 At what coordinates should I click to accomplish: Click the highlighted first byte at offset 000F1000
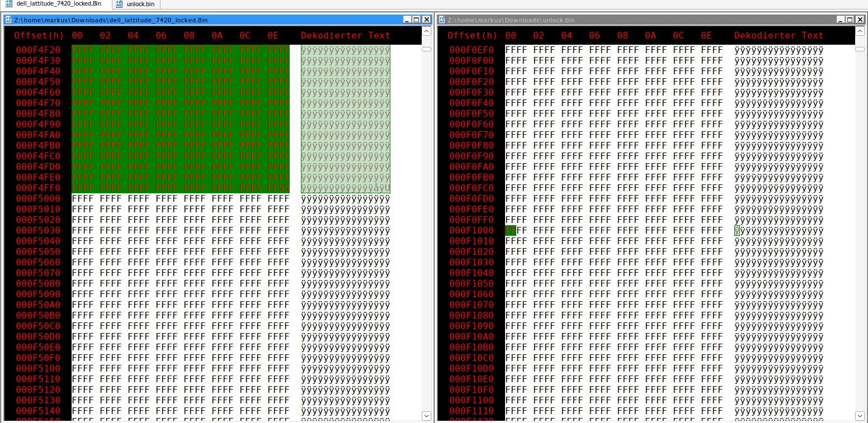(x=511, y=231)
